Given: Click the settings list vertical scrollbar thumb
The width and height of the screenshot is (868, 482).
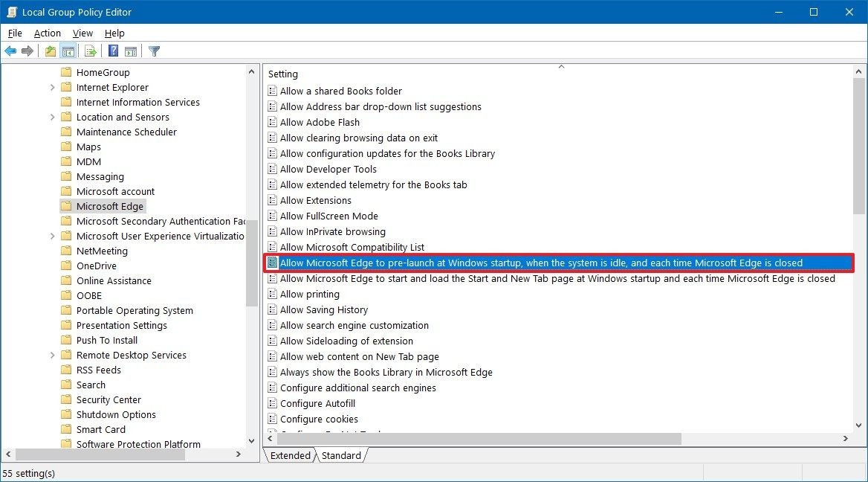Looking at the screenshot, I should pyautogui.click(x=858, y=146).
